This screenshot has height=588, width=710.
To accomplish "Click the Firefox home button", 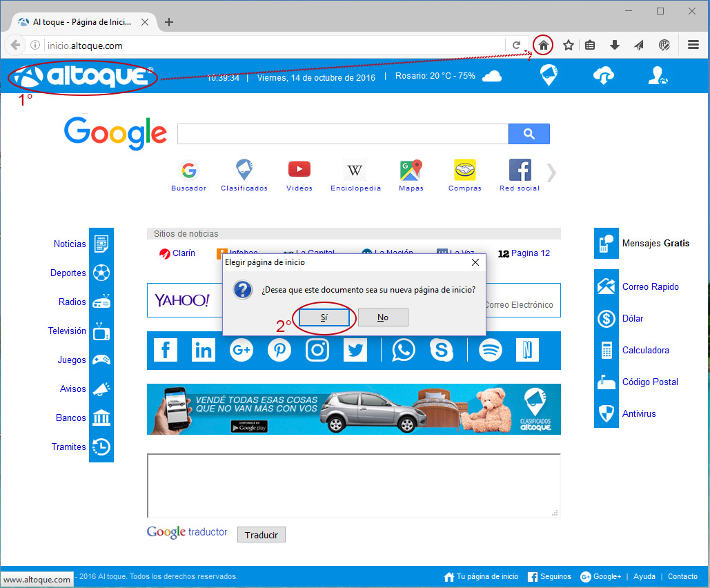I will tap(544, 46).
